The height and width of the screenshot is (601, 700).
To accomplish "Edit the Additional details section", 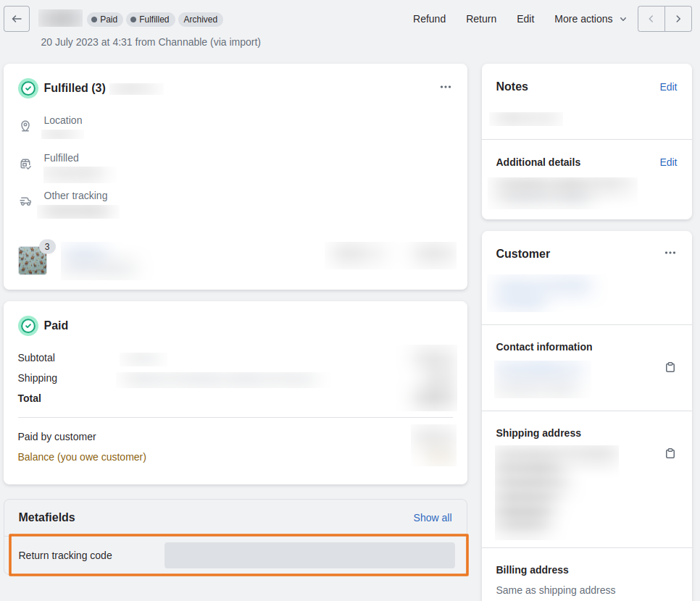I will (x=668, y=162).
